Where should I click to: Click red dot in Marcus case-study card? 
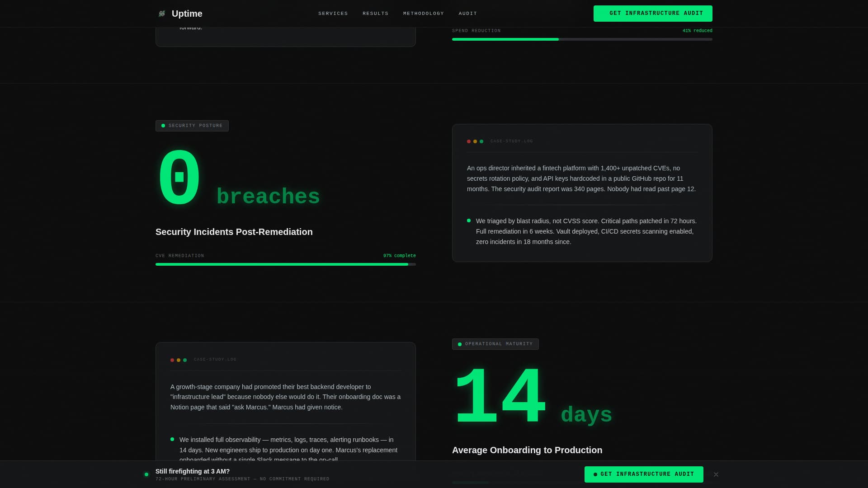pos(172,360)
